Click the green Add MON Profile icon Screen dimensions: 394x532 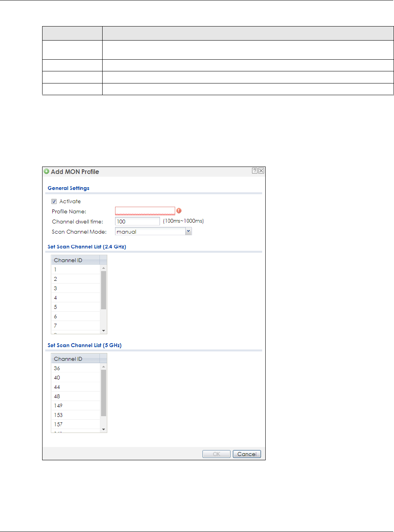47,171
